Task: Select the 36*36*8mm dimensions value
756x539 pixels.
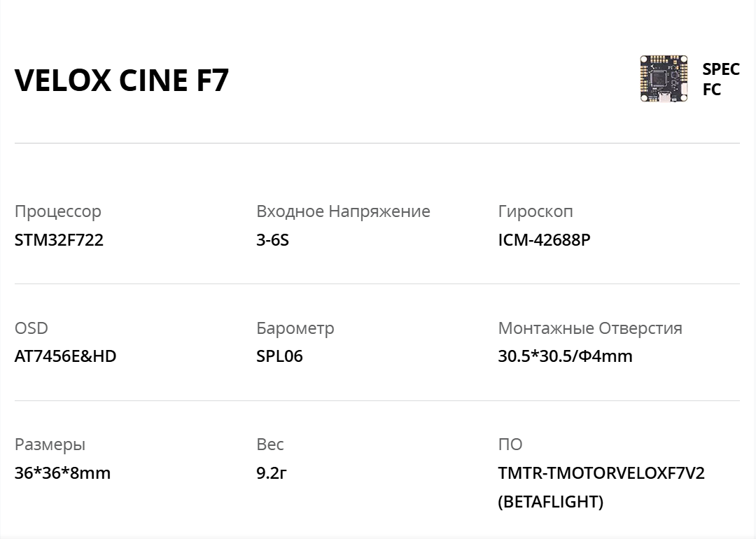Action: coord(63,473)
